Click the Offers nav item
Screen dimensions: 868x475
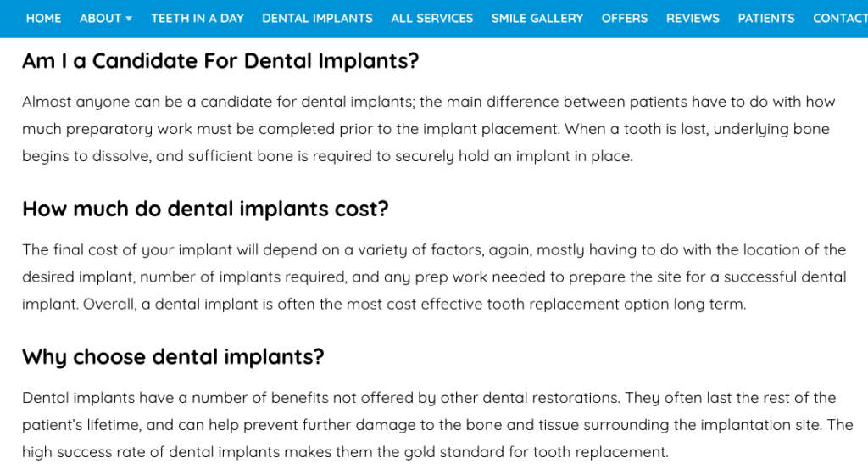tap(625, 19)
